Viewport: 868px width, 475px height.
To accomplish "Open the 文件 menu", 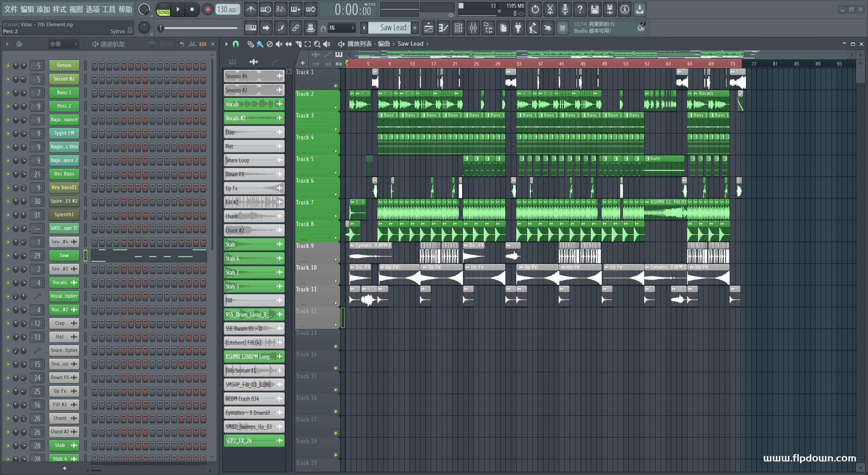I will [10, 9].
